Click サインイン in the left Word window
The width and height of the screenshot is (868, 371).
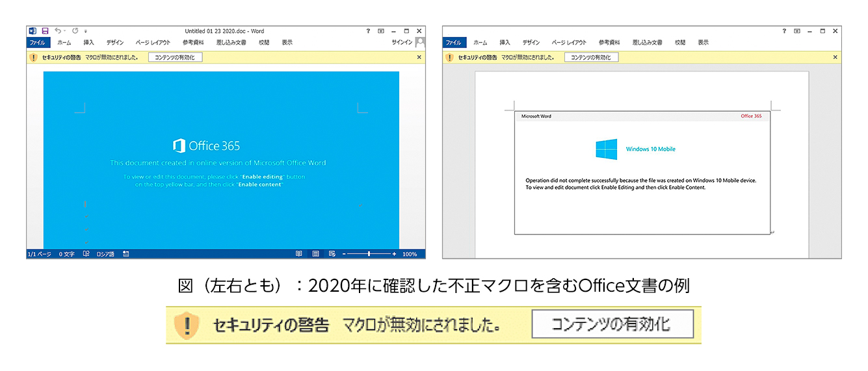[401, 42]
